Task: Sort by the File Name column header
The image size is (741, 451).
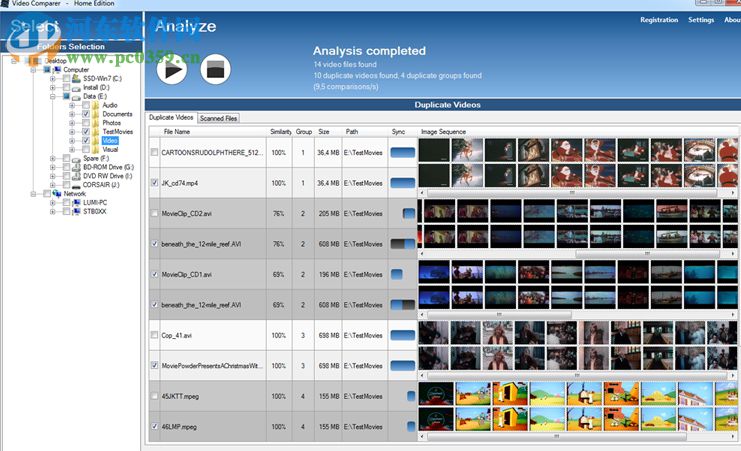Action: pos(177,131)
